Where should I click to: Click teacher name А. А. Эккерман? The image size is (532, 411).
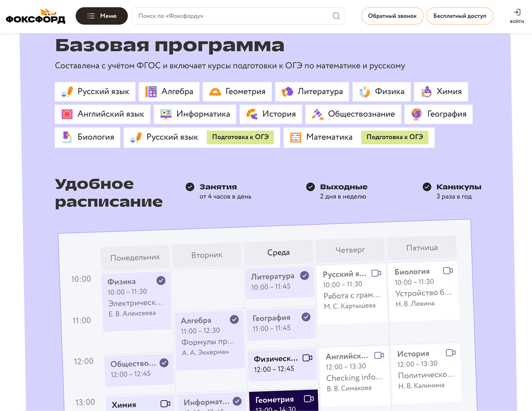(x=205, y=353)
